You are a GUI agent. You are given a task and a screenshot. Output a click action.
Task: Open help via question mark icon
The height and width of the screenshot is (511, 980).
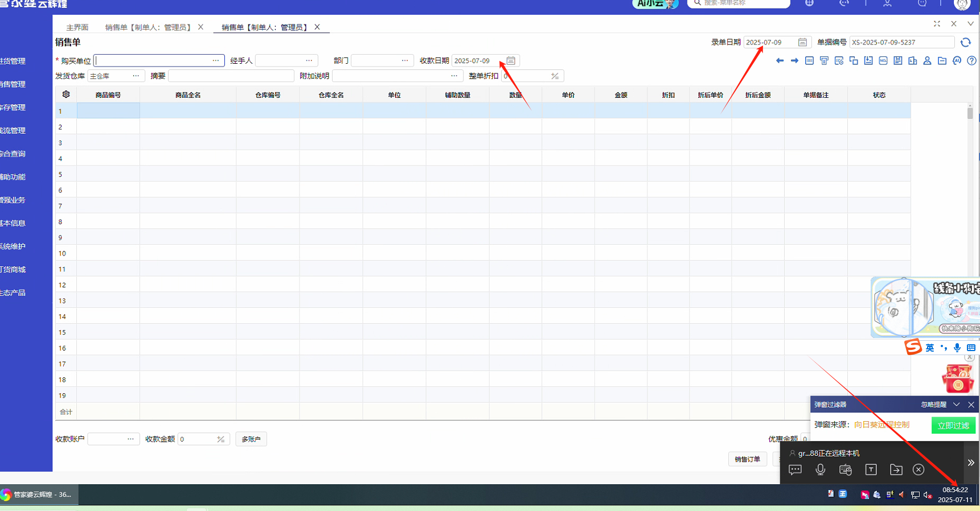(x=971, y=61)
